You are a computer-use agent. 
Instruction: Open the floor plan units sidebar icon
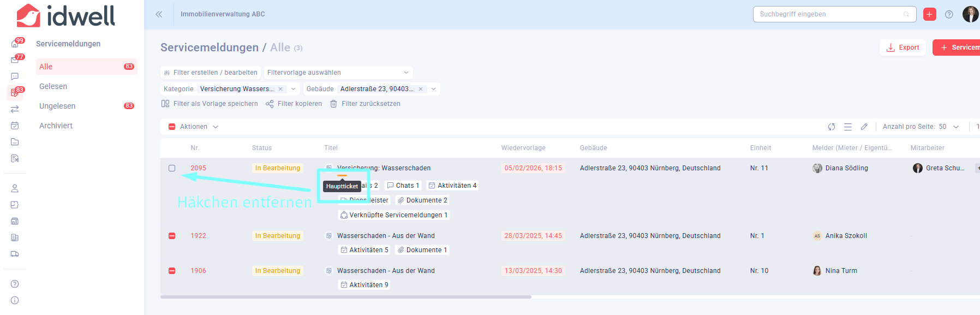coord(15,205)
